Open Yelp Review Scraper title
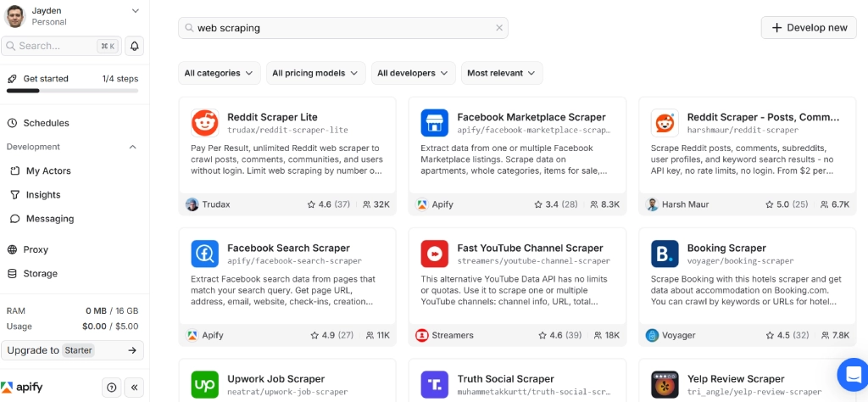The image size is (868, 402). [736, 379]
